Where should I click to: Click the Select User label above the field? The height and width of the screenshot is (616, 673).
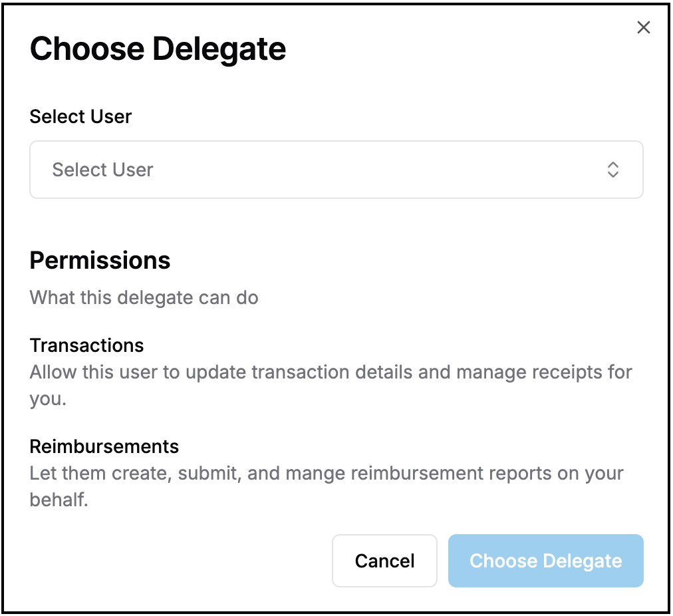pos(80,116)
